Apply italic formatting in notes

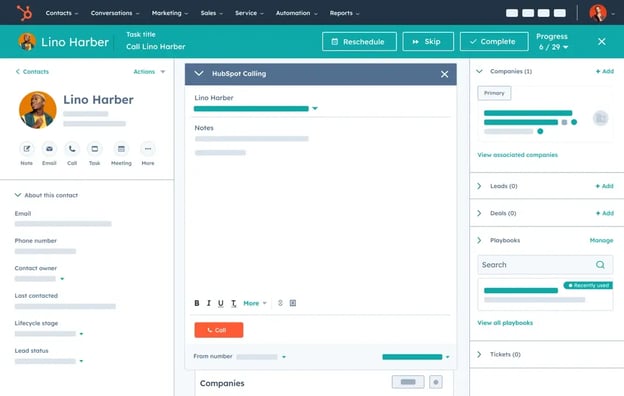209,303
